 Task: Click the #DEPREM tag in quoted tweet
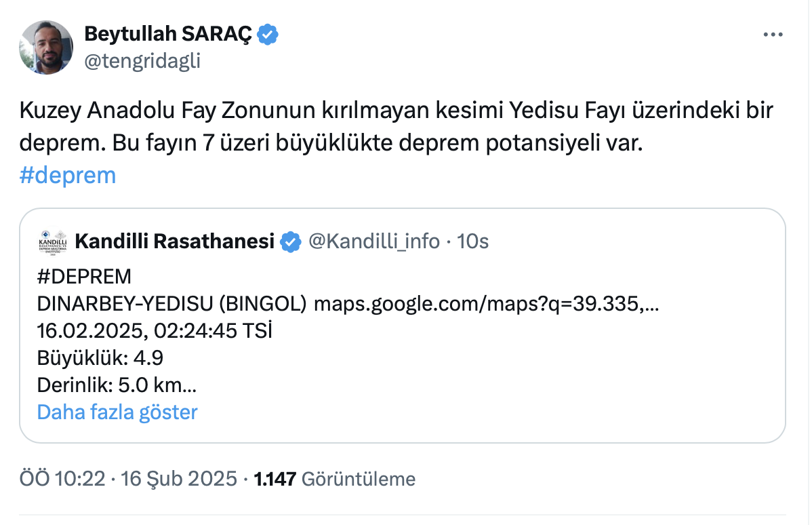pyautogui.click(x=84, y=277)
